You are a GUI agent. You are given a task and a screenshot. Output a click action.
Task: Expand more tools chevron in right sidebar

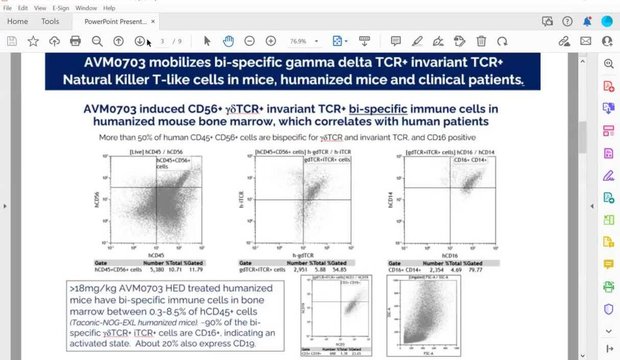(609, 331)
